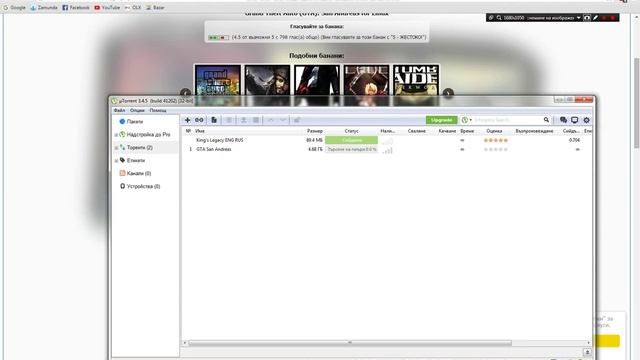Open the Опции menu
Image resolution: width=640 pixels, height=360 pixels.
point(137,111)
